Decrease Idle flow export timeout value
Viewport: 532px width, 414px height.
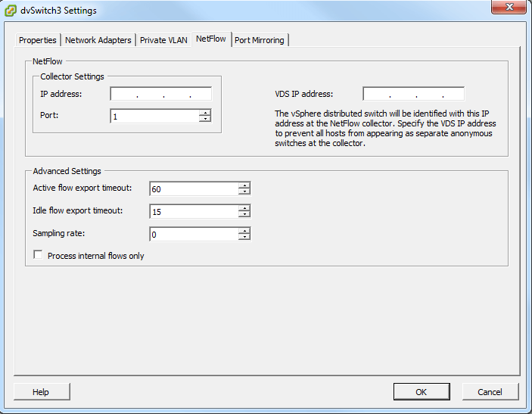pyautogui.click(x=244, y=214)
